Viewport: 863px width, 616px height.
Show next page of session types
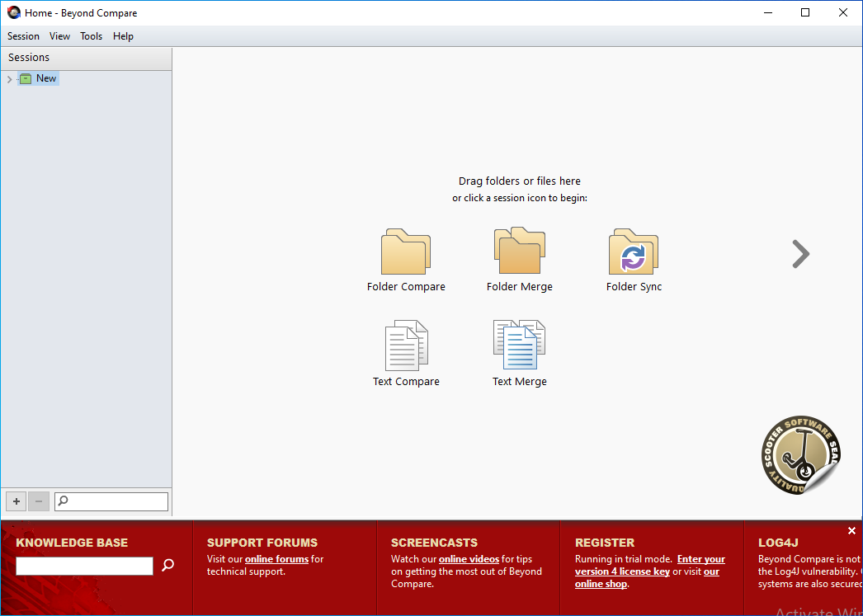[799, 254]
